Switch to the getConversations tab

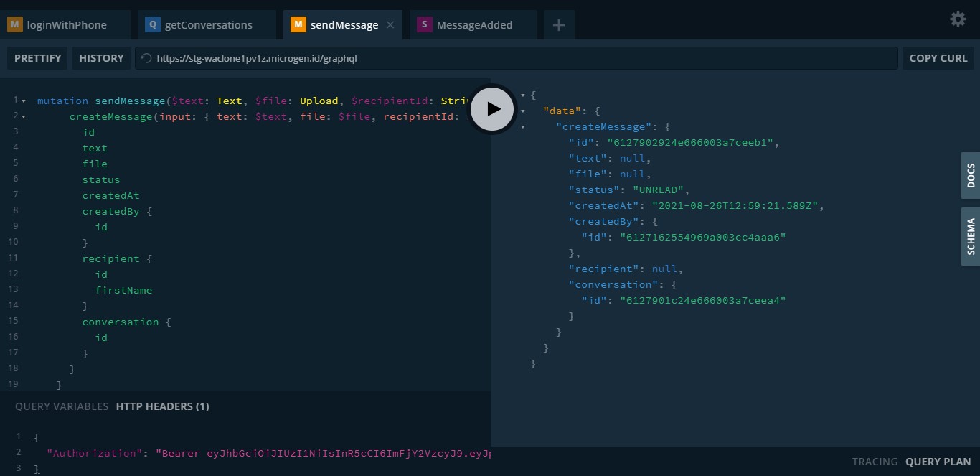coord(208,24)
